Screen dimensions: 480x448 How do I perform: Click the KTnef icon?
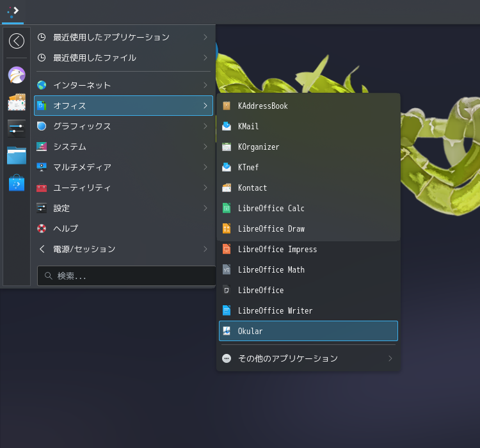pyautogui.click(x=227, y=167)
